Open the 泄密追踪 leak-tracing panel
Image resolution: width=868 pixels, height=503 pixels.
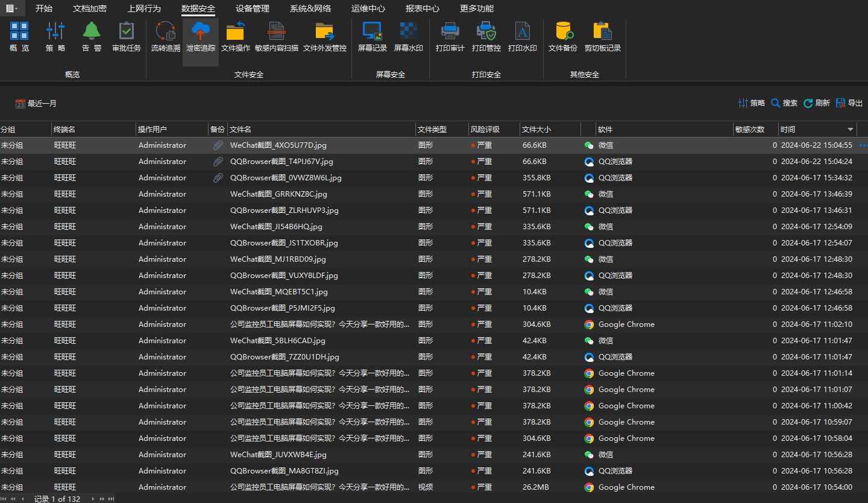[x=200, y=38]
